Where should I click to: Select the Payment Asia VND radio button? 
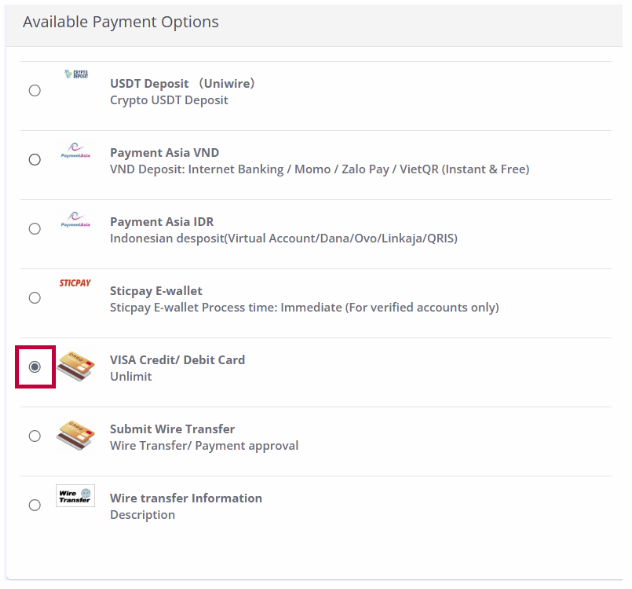coord(35,160)
